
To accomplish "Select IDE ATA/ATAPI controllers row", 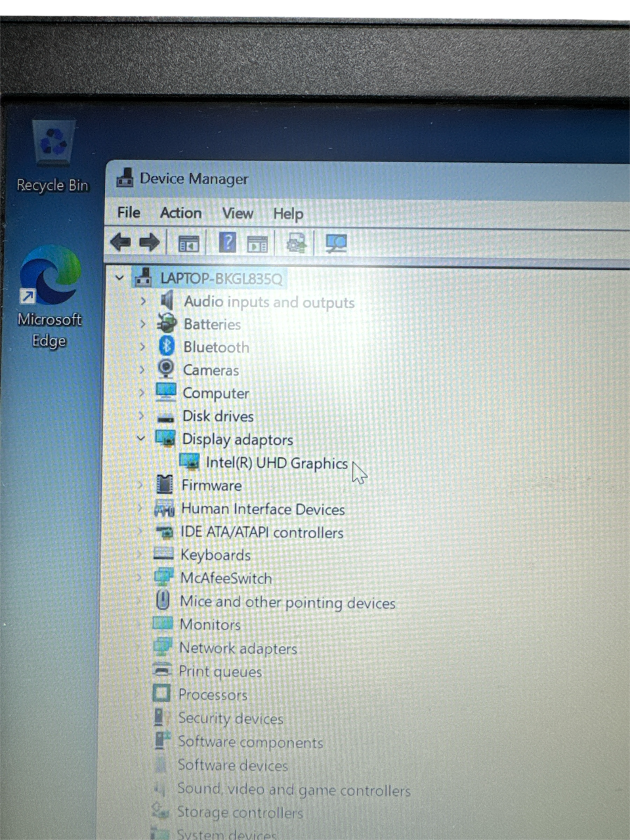I will coord(262,532).
